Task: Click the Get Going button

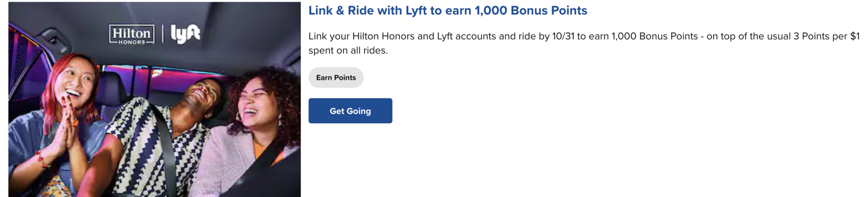Action: [x=350, y=111]
